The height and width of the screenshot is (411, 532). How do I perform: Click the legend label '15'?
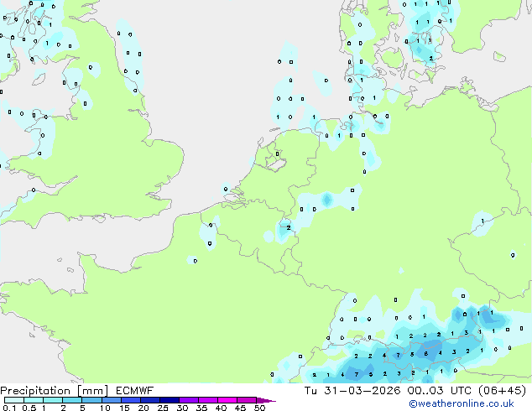(124, 408)
